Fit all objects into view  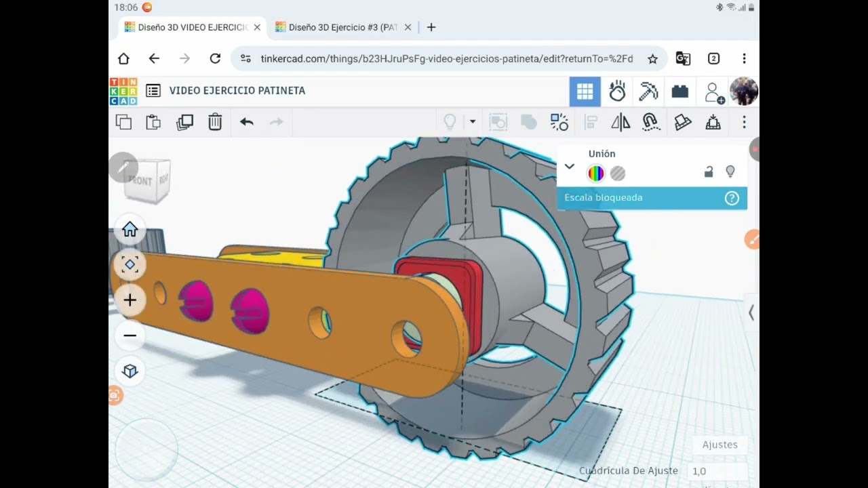[130, 265]
